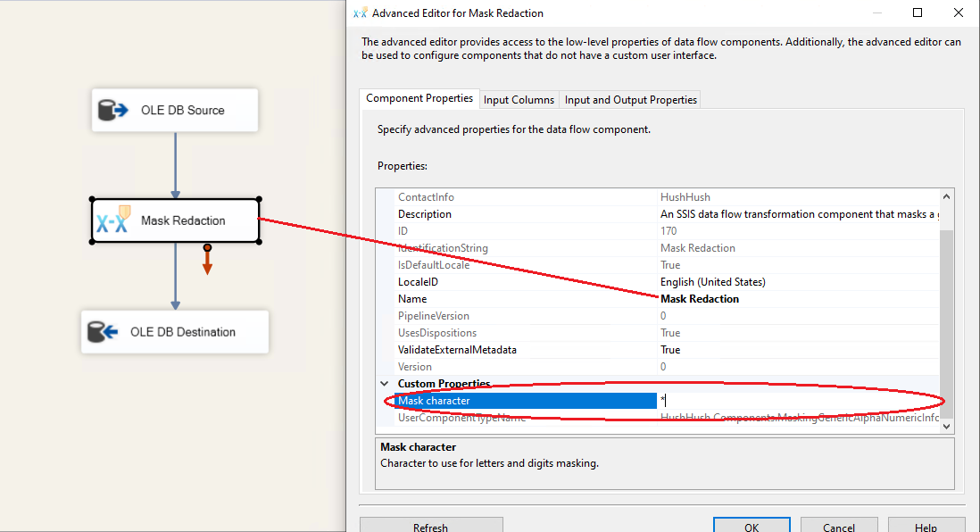Open the Input and Output Properties tab
This screenshot has height=532, width=980.
coord(630,100)
